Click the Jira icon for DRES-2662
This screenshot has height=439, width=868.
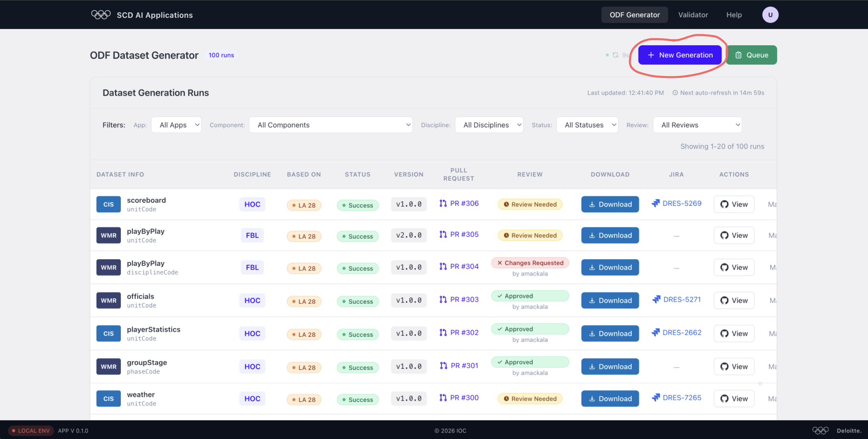pyautogui.click(x=656, y=333)
